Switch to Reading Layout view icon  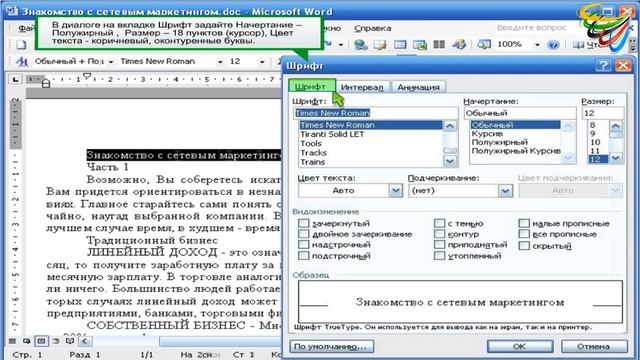point(70,341)
